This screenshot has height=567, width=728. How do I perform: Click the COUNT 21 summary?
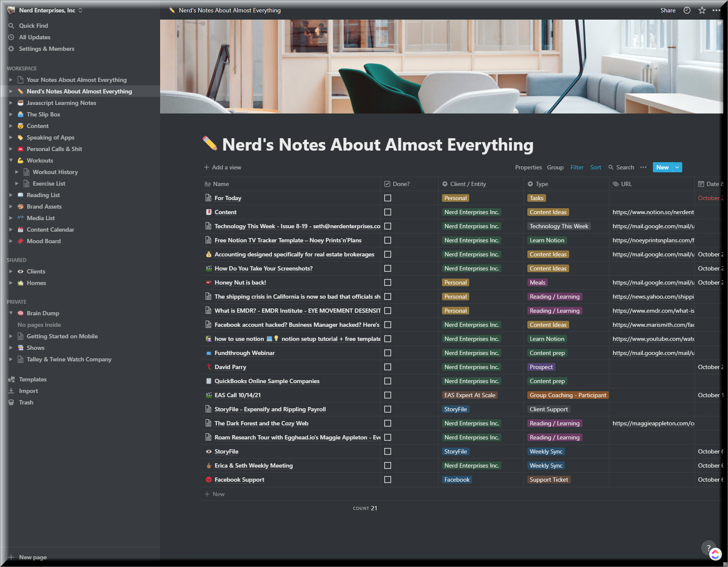(365, 508)
